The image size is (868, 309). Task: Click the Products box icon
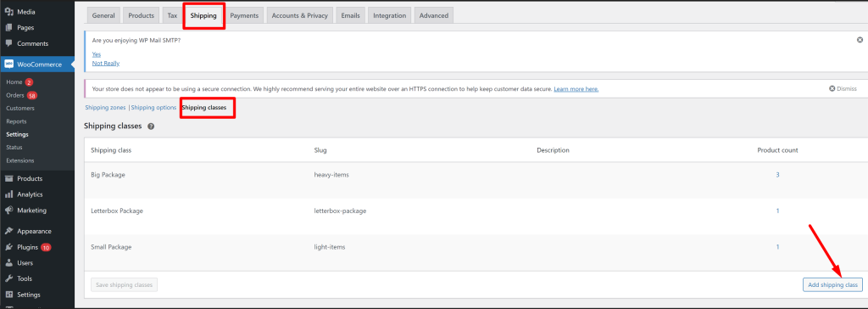click(x=9, y=178)
